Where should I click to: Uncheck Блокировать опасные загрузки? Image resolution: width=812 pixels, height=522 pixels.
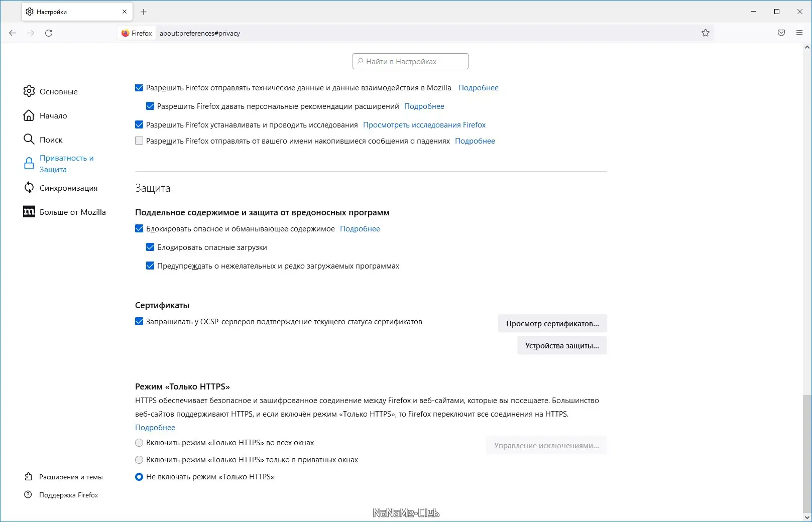[x=150, y=247]
